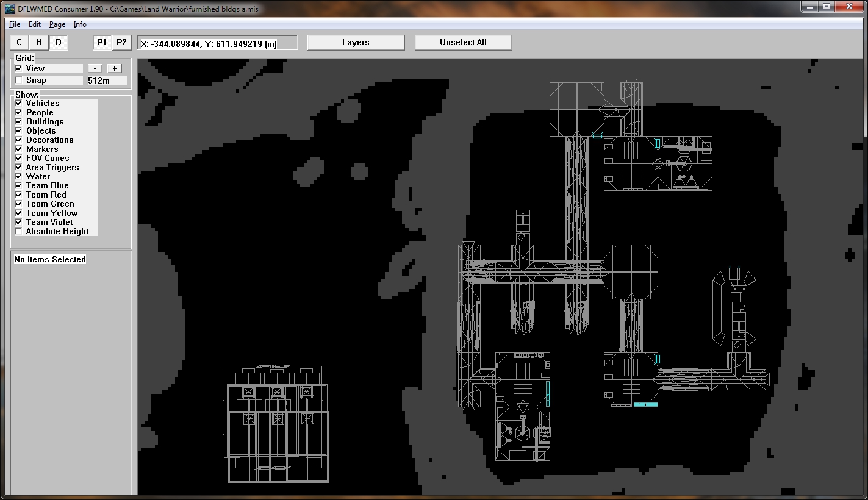This screenshot has height=500, width=868.
Task: Open the Info menu
Action: [x=80, y=24]
